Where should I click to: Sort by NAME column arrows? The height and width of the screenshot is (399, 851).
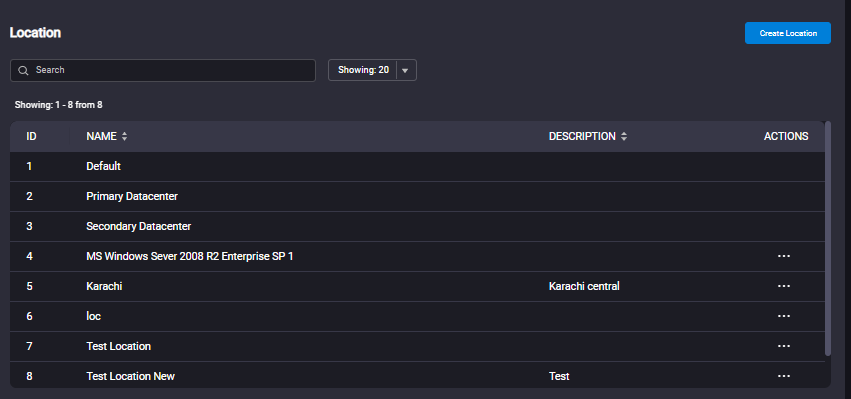pos(125,137)
